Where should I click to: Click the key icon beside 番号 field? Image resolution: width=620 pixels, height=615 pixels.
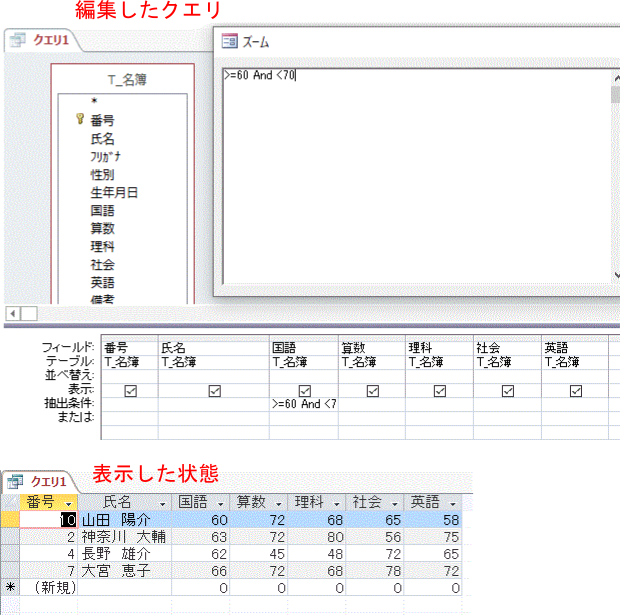click(80, 119)
